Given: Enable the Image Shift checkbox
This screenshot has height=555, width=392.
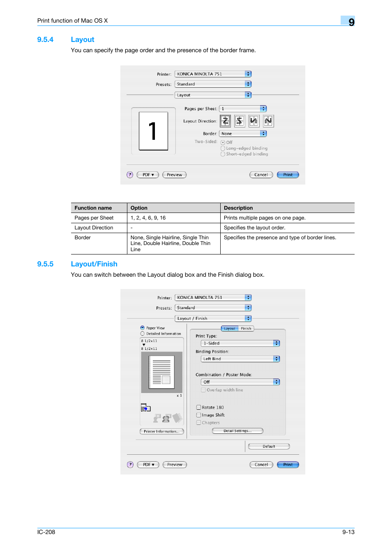Looking at the screenshot, I should (x=198, y=415).
